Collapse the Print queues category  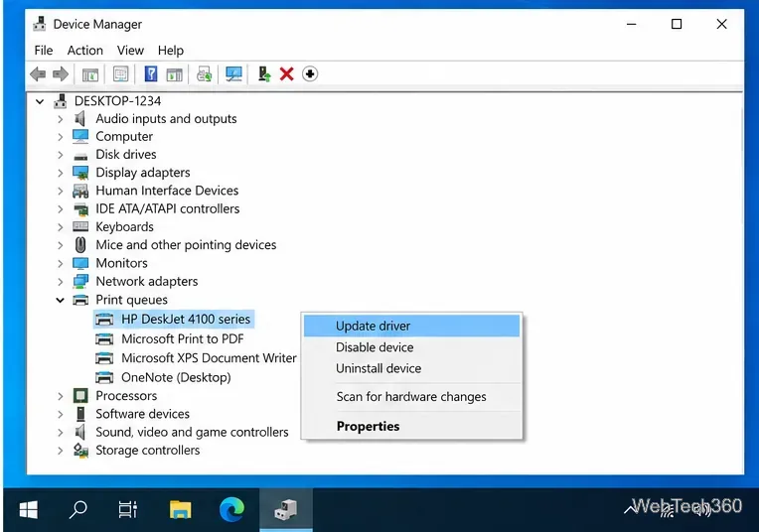(x=60, y=301)
